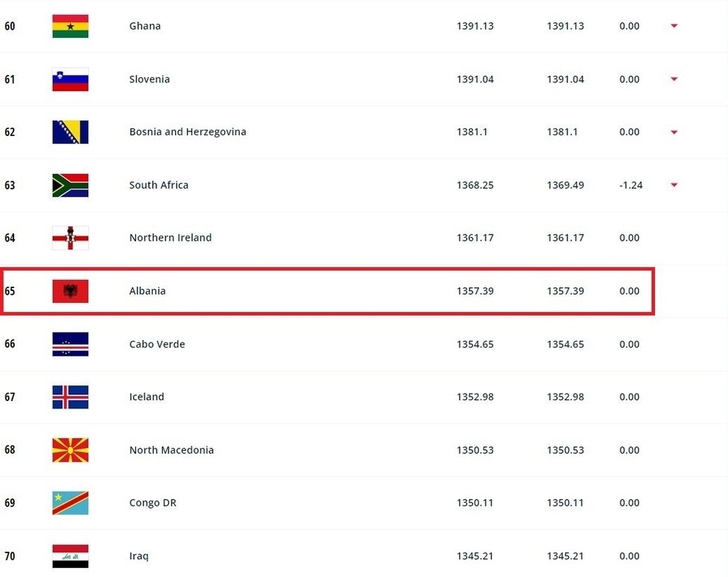Expand the Bosnia and Herzegovina row arrow
728x577 pixels.
click(x=674, y=132)
